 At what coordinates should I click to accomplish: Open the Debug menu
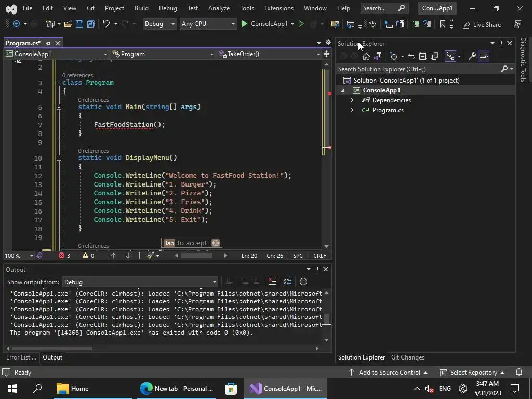168,8
